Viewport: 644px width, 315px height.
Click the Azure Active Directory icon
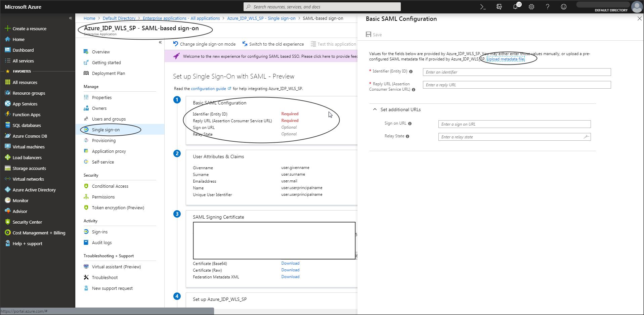(x=8, y=190)
